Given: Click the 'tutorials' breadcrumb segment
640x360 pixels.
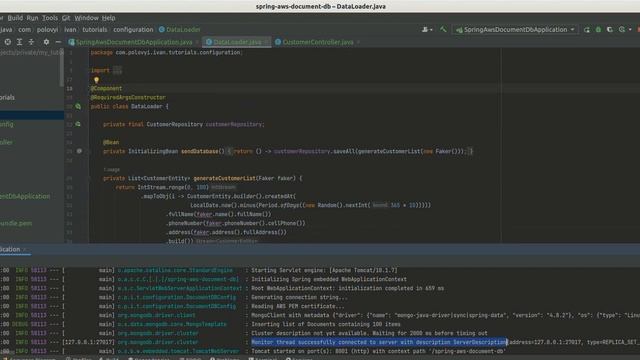Looking at the screenshot, I should [95, 30].
